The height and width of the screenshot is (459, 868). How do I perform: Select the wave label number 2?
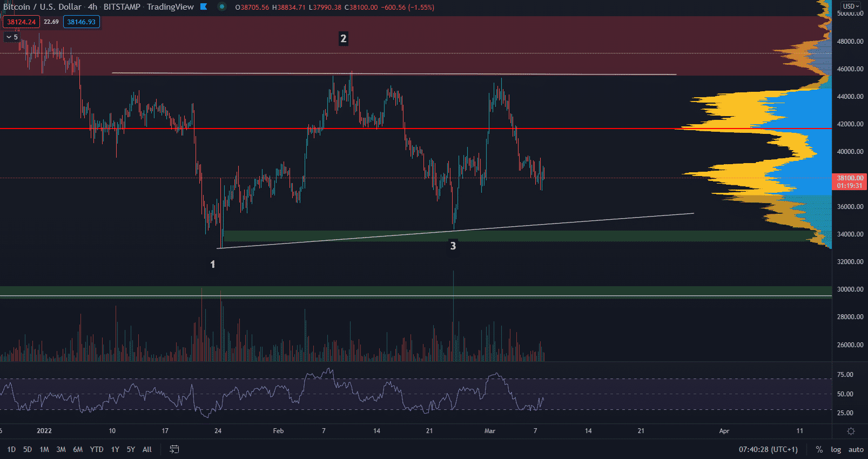click(x=343, y=38)
